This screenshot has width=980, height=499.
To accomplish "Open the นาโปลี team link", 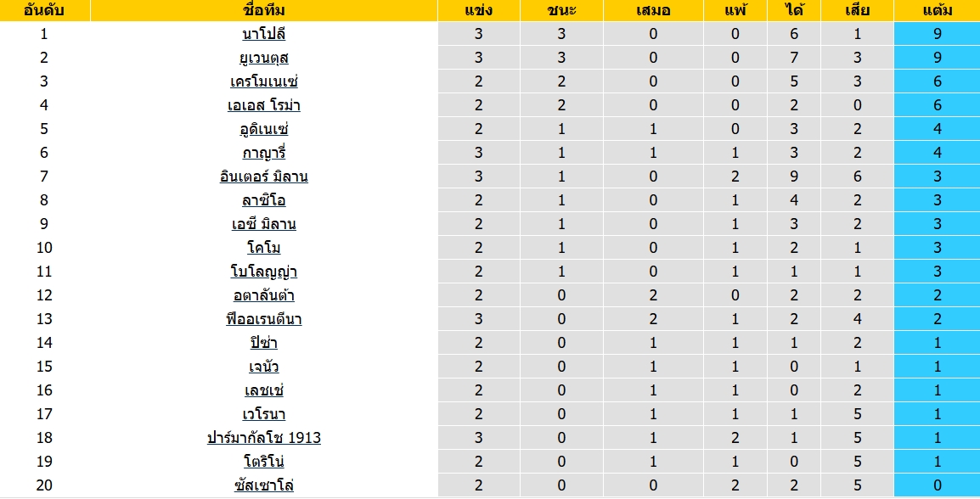I will 264,34.
